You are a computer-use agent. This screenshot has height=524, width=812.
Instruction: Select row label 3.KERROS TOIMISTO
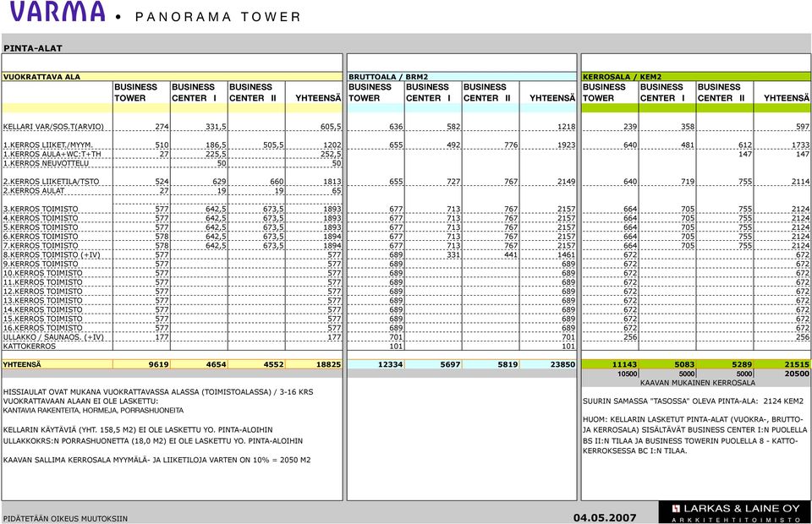tap(41, 209)
